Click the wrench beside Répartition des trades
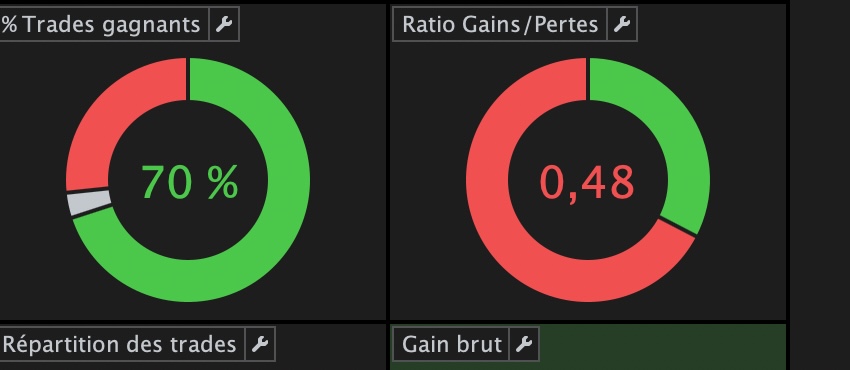The width and height of the screenshot is (850, 370). click(260, 344)
